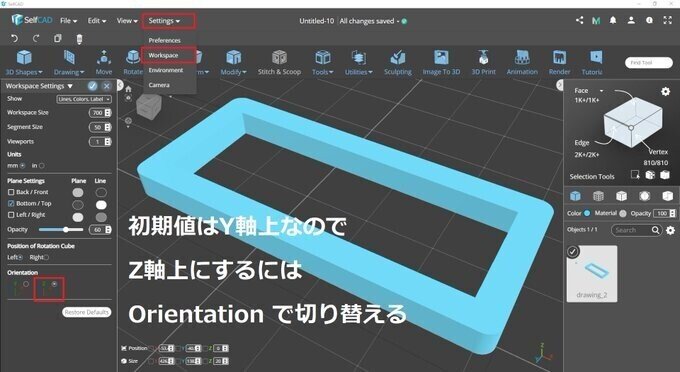The width and height of the screenshot is (680, 372).
Task: Select the wireframe view mode icon
Action: pyautogui.click(x=598, y=196)
